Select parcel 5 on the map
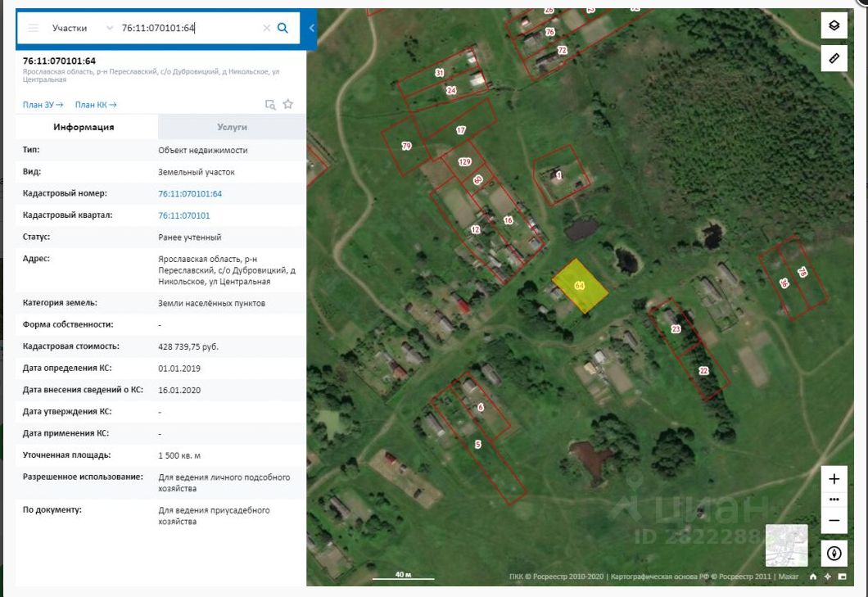The height and width of the screenshot is (597, 868). [477, 444]
